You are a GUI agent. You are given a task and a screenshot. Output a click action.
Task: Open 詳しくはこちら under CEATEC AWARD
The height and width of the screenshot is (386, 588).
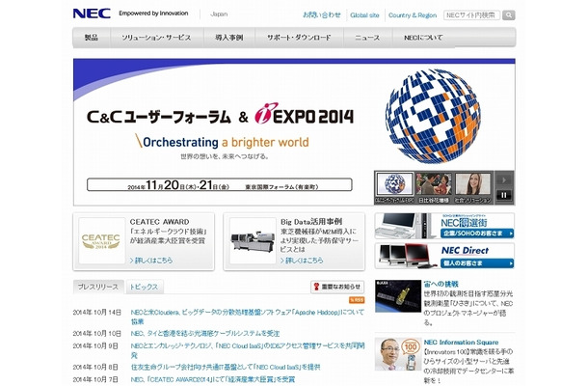(x=151, y=260)
